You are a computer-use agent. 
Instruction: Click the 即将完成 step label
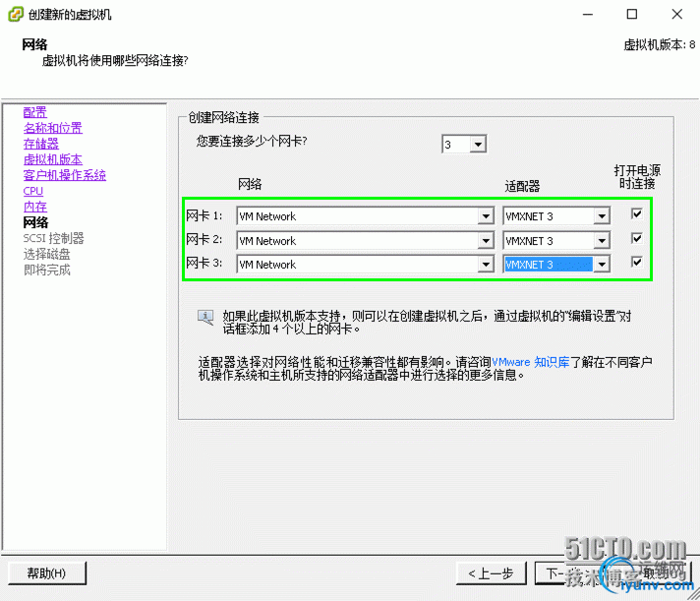[47, 270]
